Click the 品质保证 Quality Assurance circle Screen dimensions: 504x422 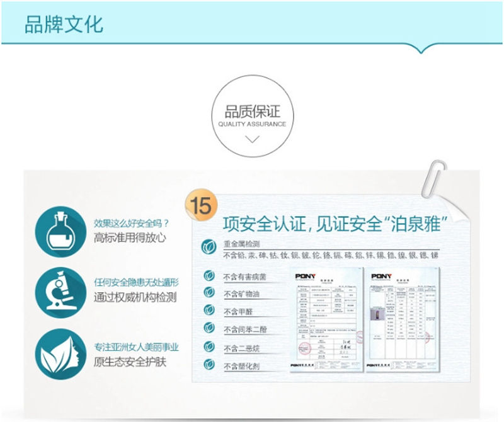tap(253, 117)
